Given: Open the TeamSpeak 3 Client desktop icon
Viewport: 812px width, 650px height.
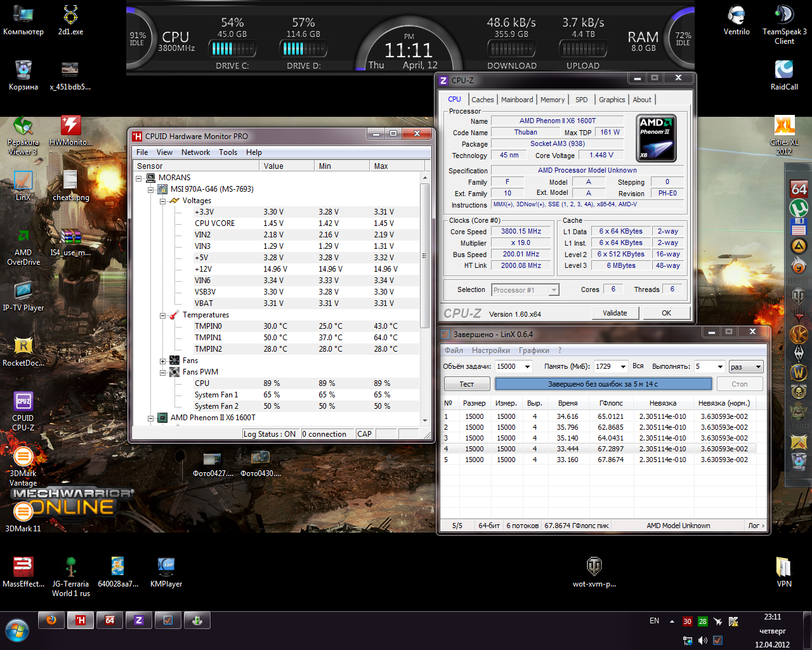Looking at the screenshot, I should pyautogui.click(x=784, y=25).
